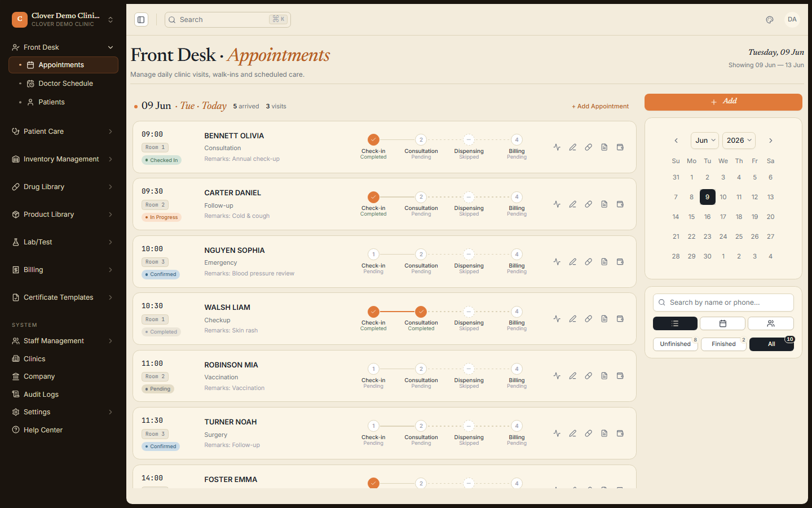The image size is (812, 508).
Task: Open vitals icon for Bennett Olivia
Action: [557, 147]
